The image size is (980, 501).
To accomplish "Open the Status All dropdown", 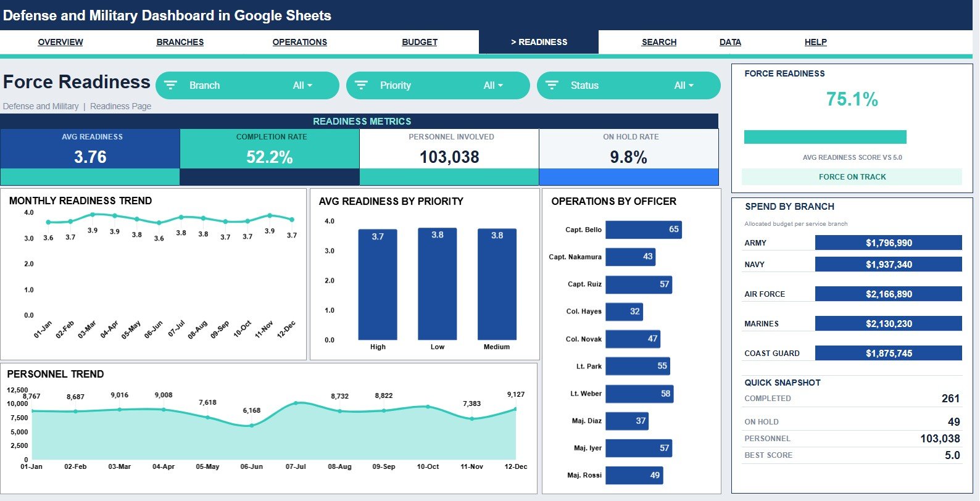I will point(684,85).
